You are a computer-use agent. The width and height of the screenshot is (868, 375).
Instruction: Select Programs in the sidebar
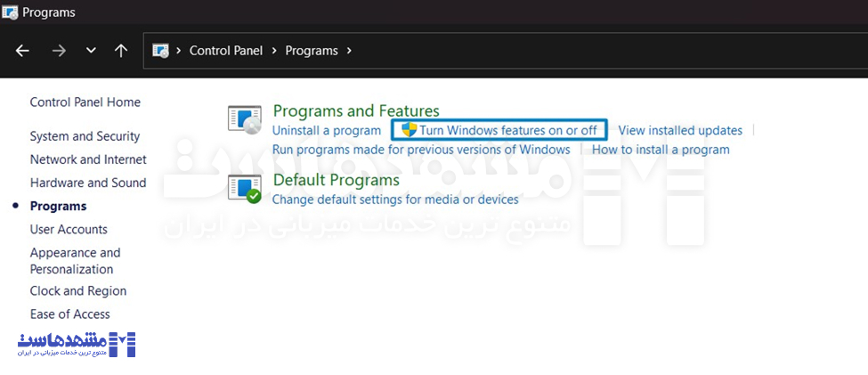click(58, 206)
